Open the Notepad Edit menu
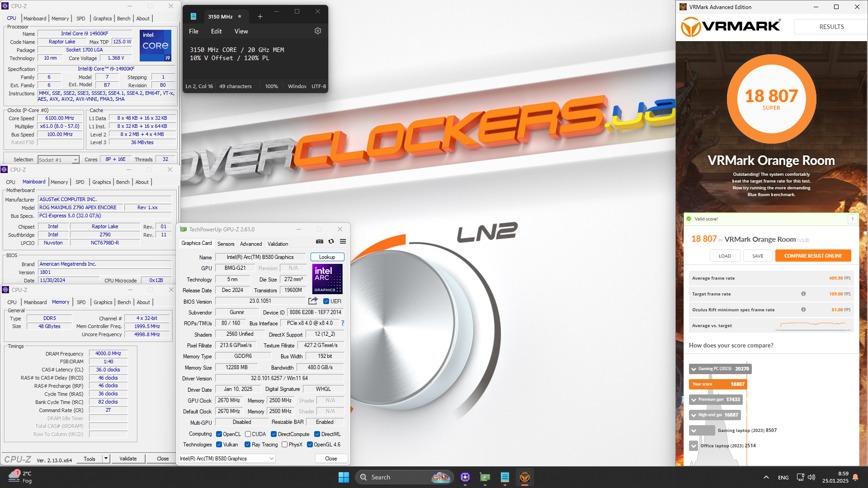This screenshot has width=868, height=488. point(216,31)
